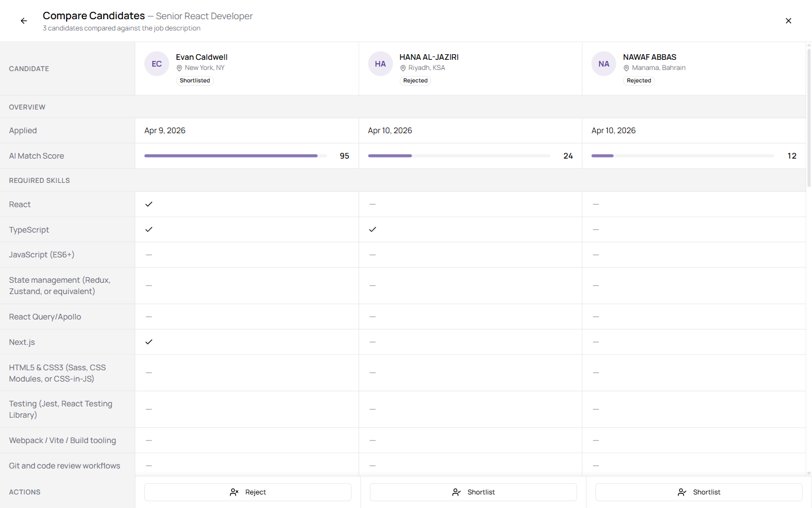812x508 pixels.
Task: Click location pin icon beside Manama, Bahrain
Action: [626, 68]
